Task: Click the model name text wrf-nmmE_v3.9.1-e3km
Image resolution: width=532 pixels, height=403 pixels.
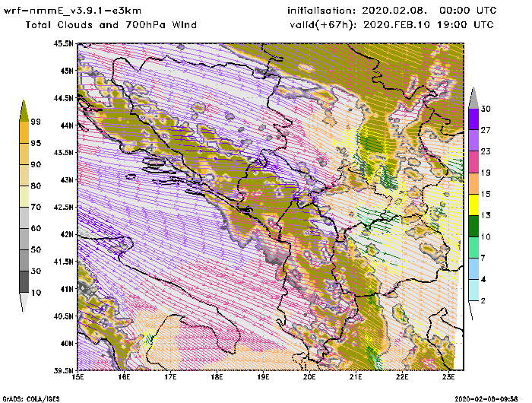Action: [72, 11]
